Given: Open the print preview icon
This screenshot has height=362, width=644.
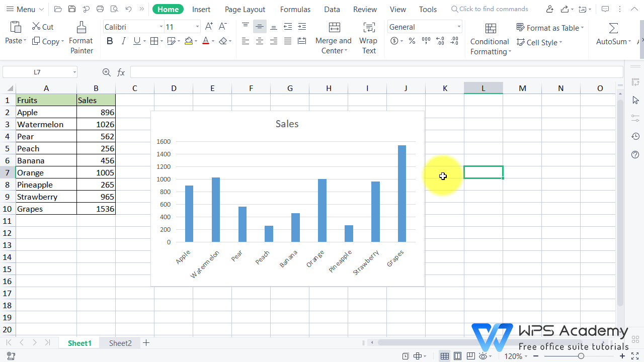Looking at the screenshot, I should [114, 9].
